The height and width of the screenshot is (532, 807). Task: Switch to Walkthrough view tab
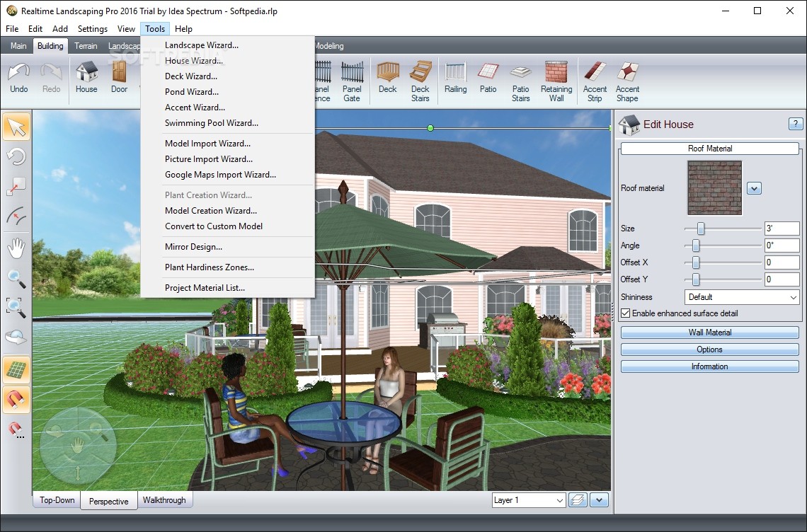(x=164, y=500)
